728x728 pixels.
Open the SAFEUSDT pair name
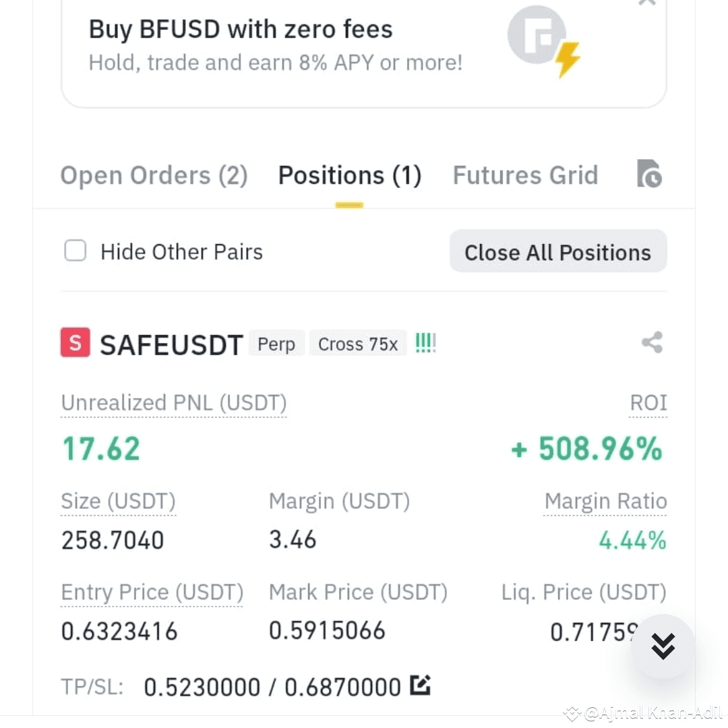pyautogui.click(x=171, y=345)
